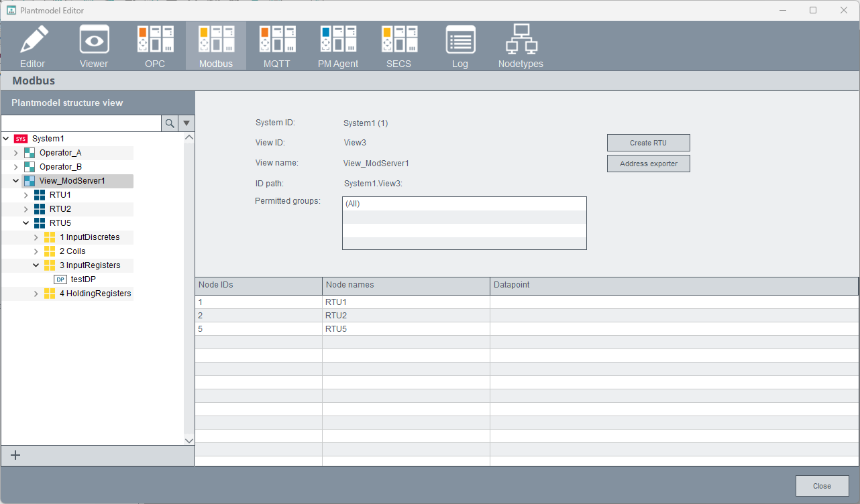Click the Node IDs column header
The height and width of the screenshot is (504, 860).
tap(259, 286)
